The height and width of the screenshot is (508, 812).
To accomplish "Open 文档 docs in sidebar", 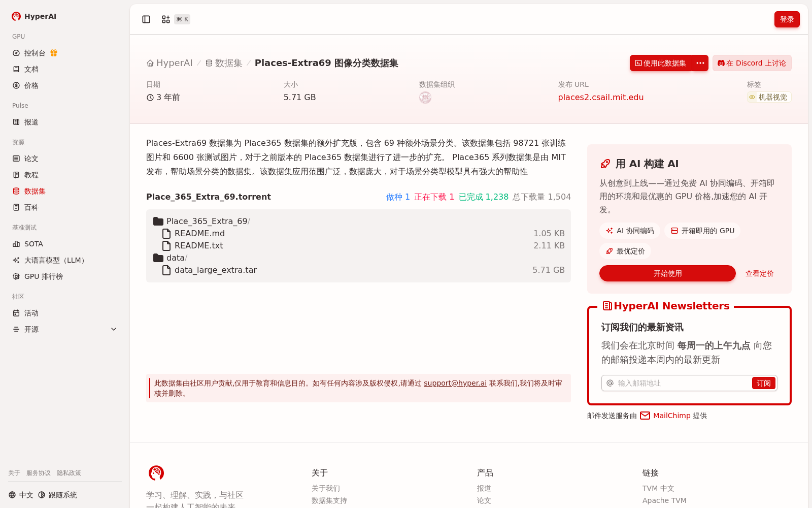I will point(65,69).
